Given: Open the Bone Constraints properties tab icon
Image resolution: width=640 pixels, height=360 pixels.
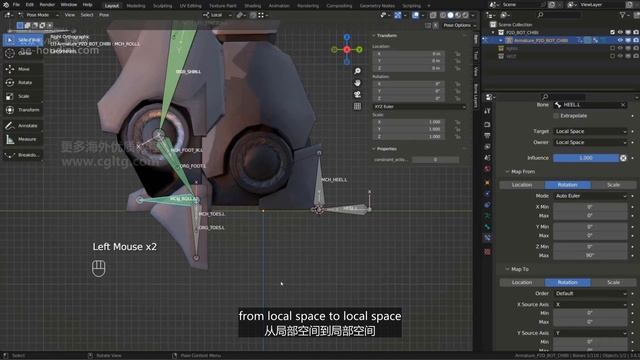Looking at the screenshot, I should pyautogui.click(x=487, y=238).
